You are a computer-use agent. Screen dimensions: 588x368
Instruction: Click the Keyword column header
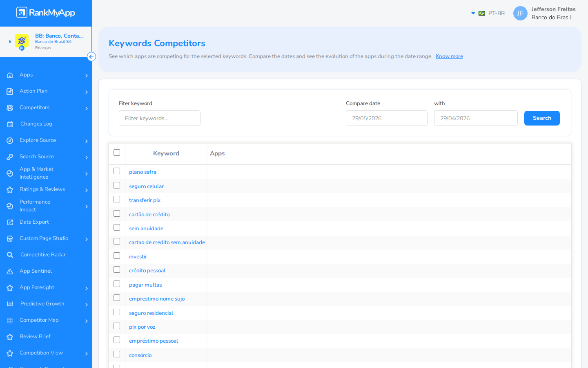166,153
